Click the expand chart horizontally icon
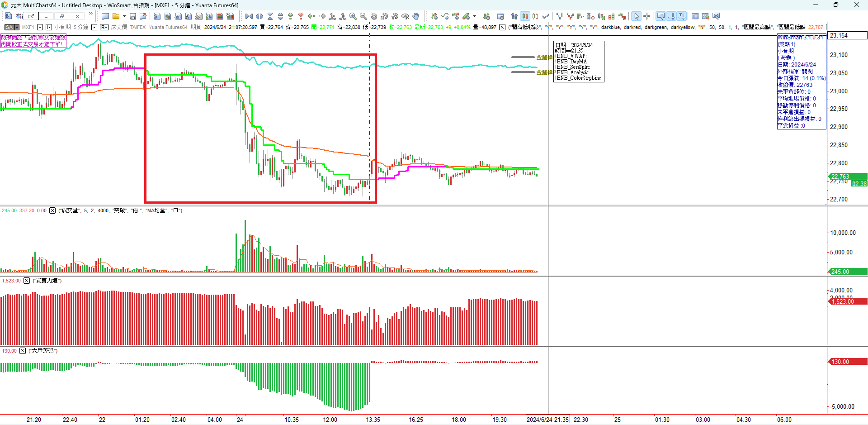868x425 pixels. 259,16
